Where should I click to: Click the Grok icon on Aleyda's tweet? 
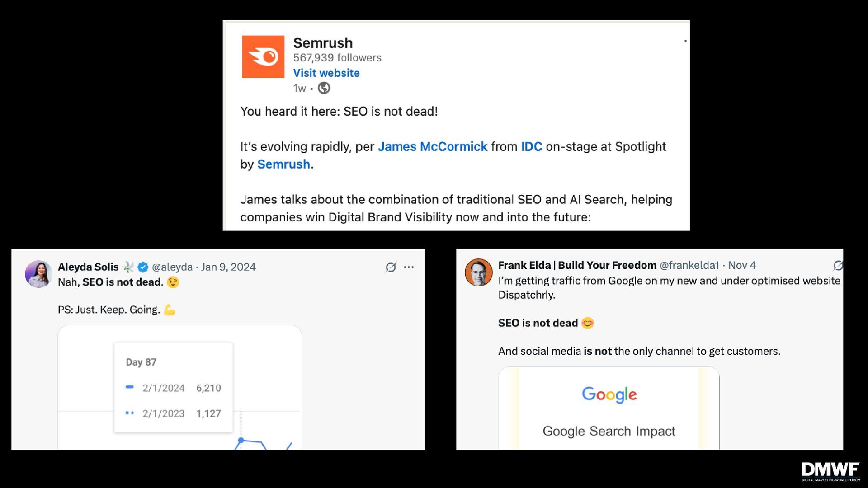coord(391,267)
